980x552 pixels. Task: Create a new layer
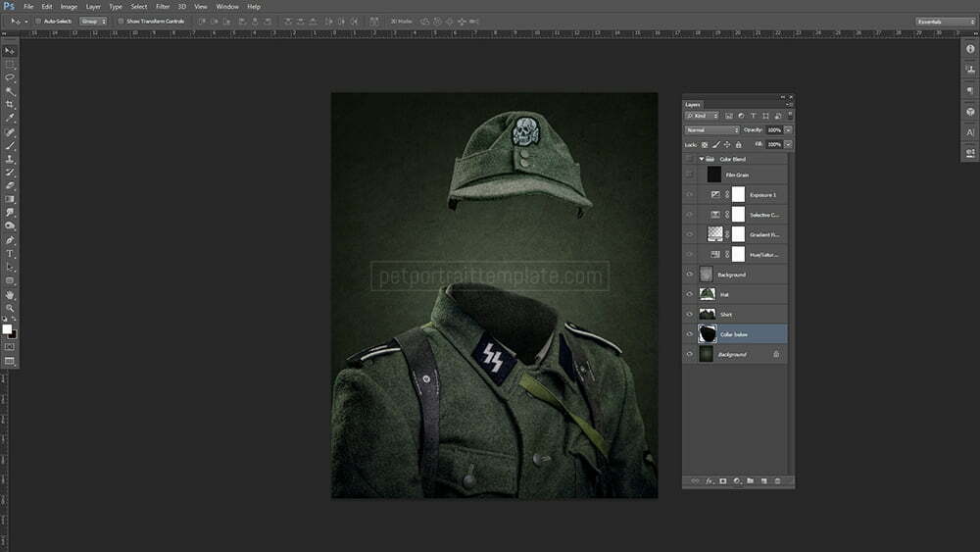(x=763, y=481)
